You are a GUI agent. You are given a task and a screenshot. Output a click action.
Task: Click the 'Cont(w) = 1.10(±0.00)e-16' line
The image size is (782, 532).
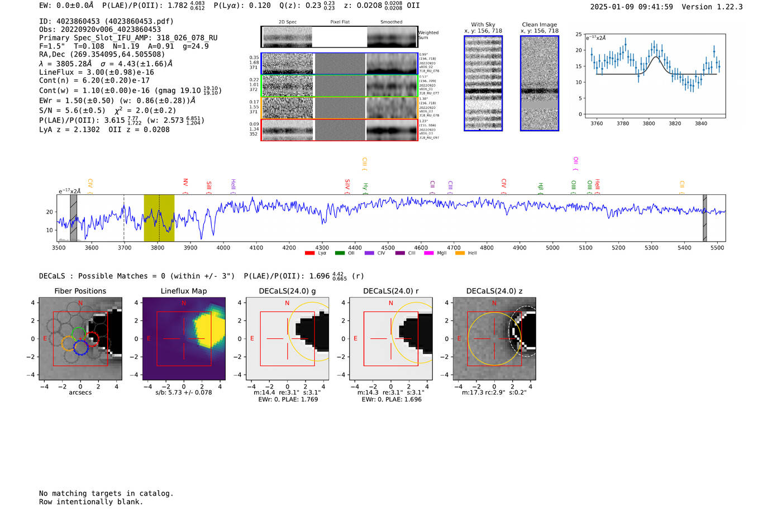click(x=130, y=90)
